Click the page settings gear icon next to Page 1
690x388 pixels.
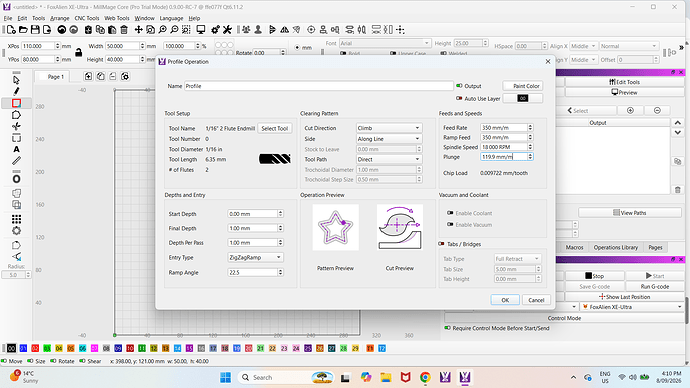coord(125,77)
